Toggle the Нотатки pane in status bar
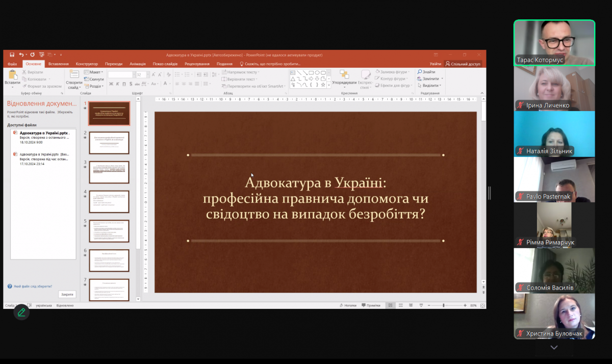This screenshot has width=612, height=364. [349, 305]
